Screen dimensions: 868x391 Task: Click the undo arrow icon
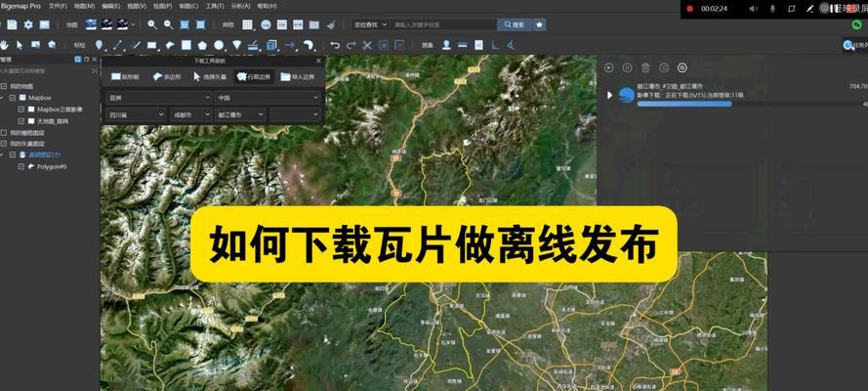(x=335, y=45)
